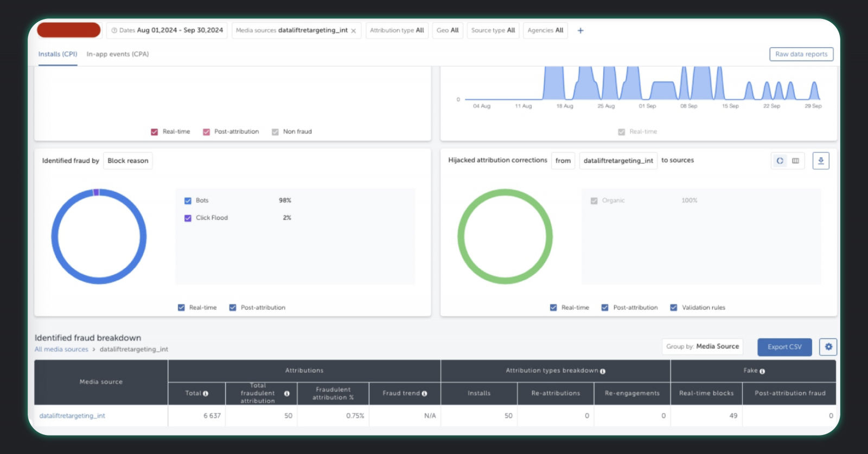Open Raw data reports
The image size is (868, 454).
[801, 54]
